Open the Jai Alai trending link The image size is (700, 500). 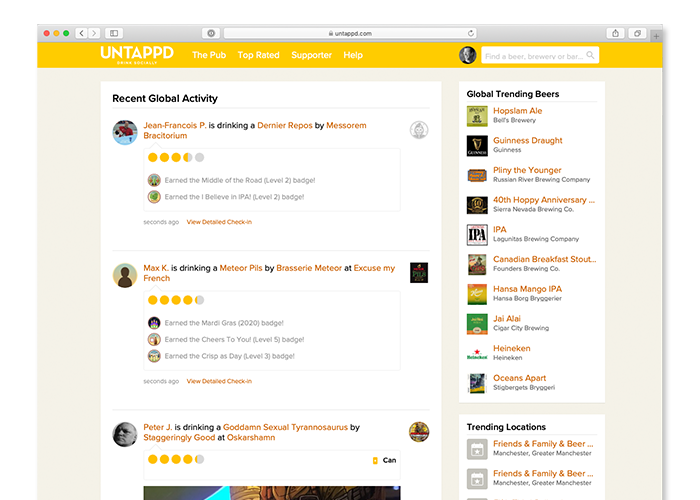click(x=507, y=318)
